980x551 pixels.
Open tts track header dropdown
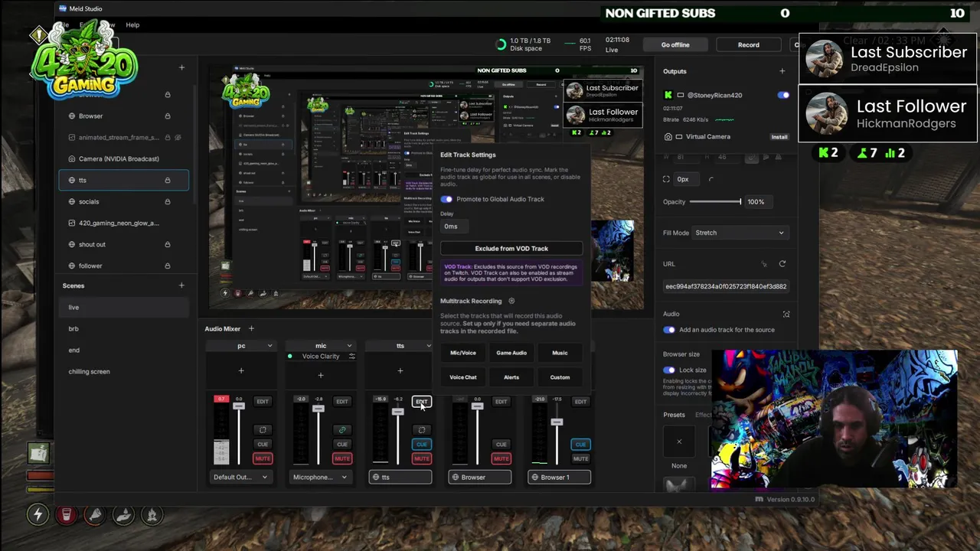[x=428, y=346]
